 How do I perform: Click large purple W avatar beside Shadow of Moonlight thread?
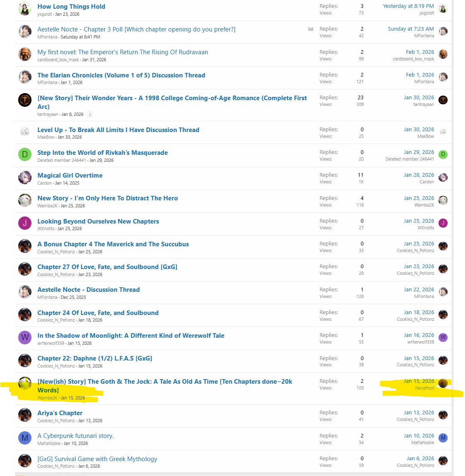[x=25, y=337]
